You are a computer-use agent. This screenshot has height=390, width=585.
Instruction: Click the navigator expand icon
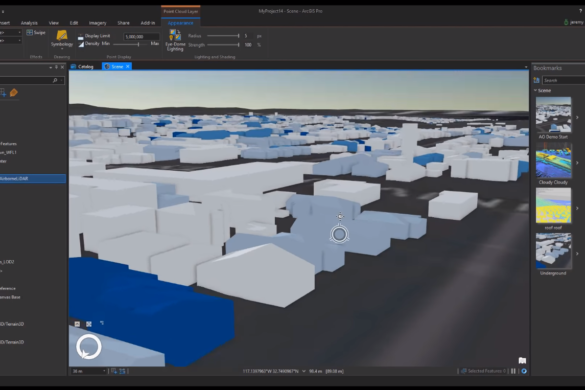pyautogui.click(x=89, y=324)
